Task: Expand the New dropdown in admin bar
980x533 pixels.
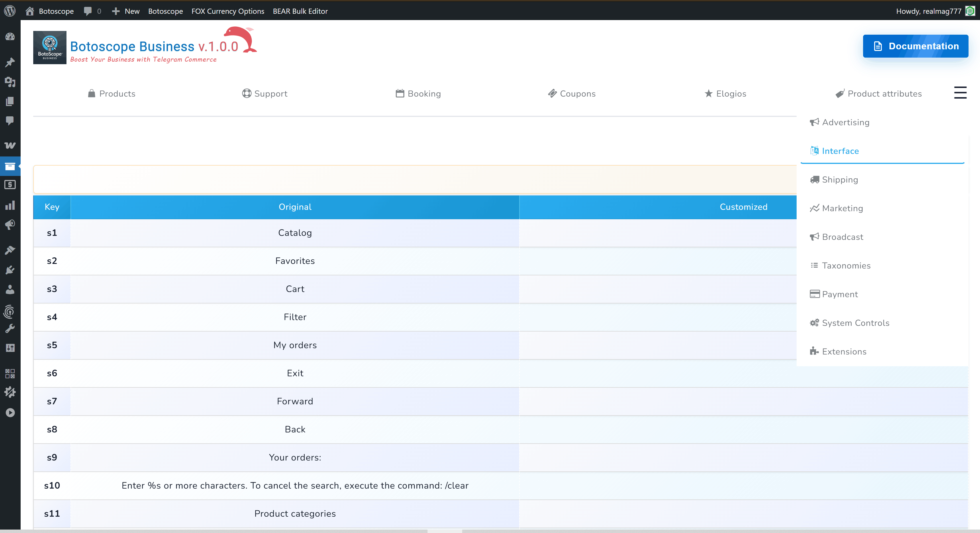Action: pyautogui.click(x=126, y=11)
